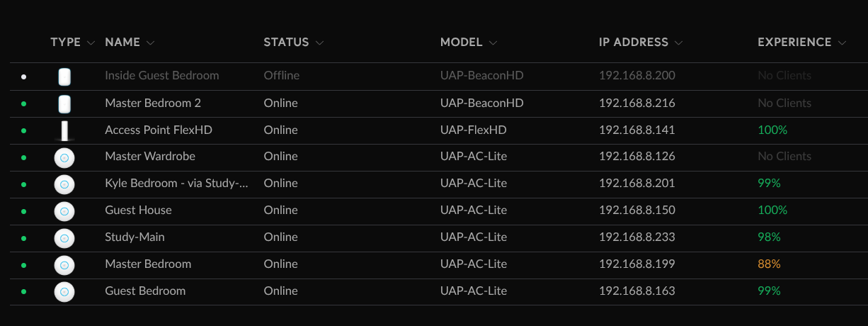Click the Master Wardrobe AC-Lite icon

click(x=64, y=157)
